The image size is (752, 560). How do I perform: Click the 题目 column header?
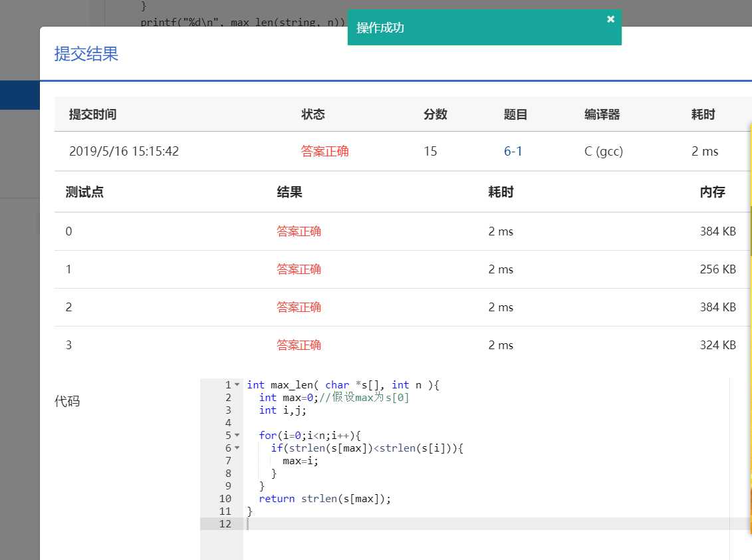point(515,114)
